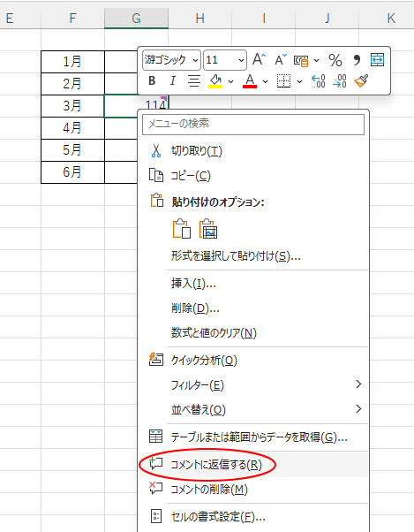Open borders dropdown arrow
This screenshot has width=414, height=532.
[300, 81]
